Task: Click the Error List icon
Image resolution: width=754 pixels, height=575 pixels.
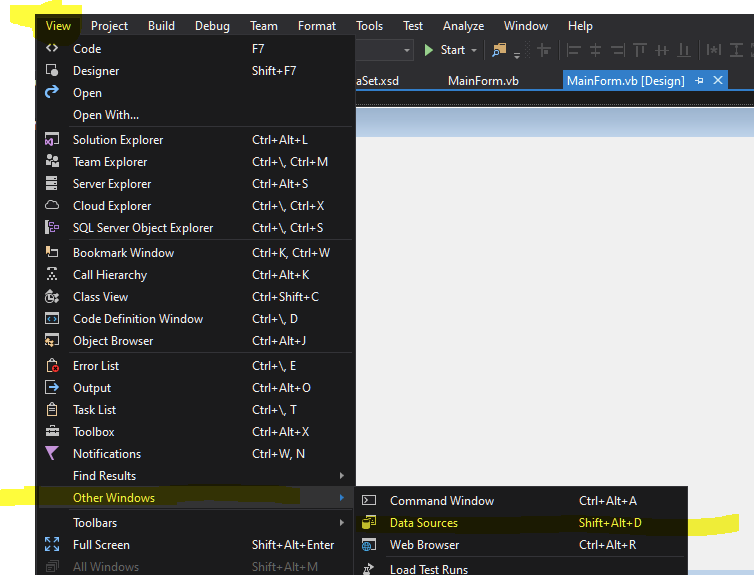Action: coord(52,365)
